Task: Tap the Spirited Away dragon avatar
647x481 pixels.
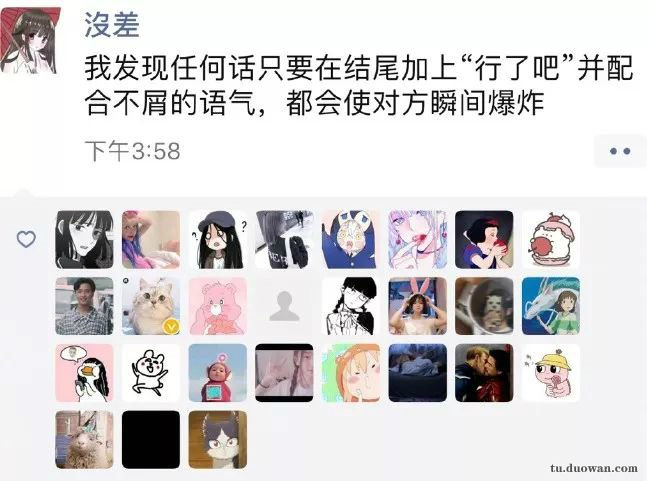Action: click(551, 306)
